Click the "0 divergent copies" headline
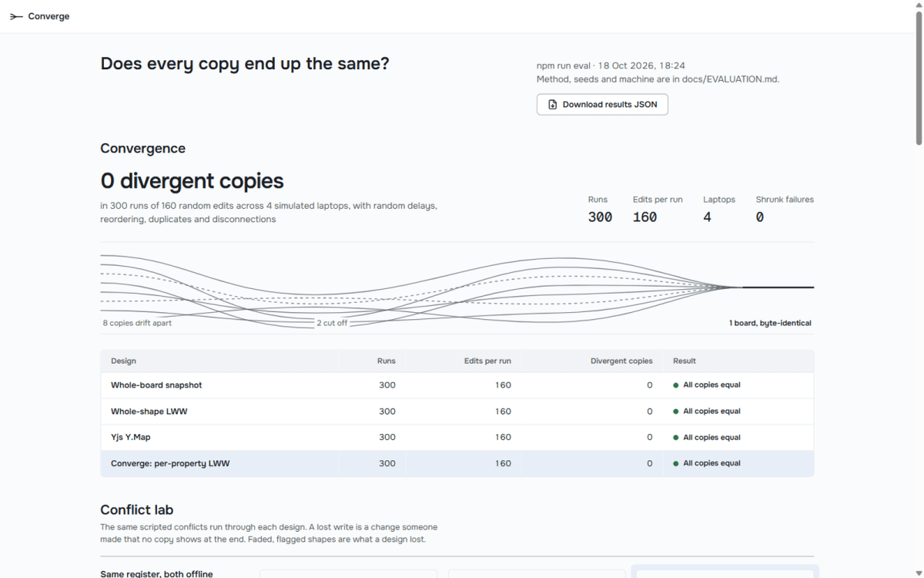This screenshot has width=924, height=578. coord(192,181)
